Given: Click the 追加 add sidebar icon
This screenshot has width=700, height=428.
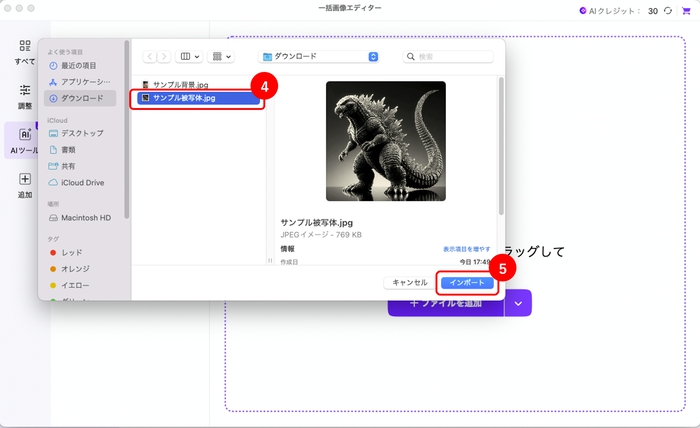Looking at the screenshot, I should click(25, 185).
